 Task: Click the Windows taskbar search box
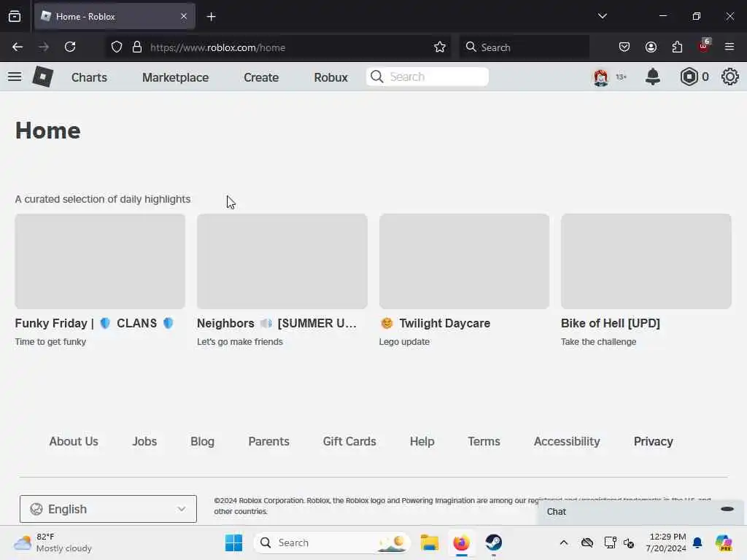[332, 542]
